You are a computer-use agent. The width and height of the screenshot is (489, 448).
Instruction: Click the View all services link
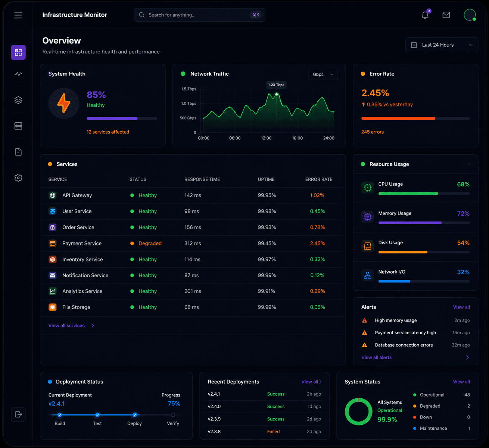pyautogui.click(x=66, y=326)
